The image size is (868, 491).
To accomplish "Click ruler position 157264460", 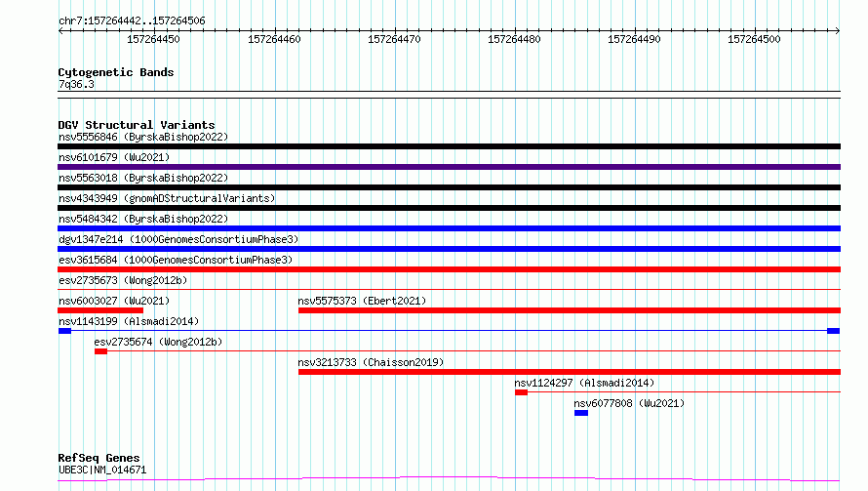I will pyautogui.click(x=274, y=39).
